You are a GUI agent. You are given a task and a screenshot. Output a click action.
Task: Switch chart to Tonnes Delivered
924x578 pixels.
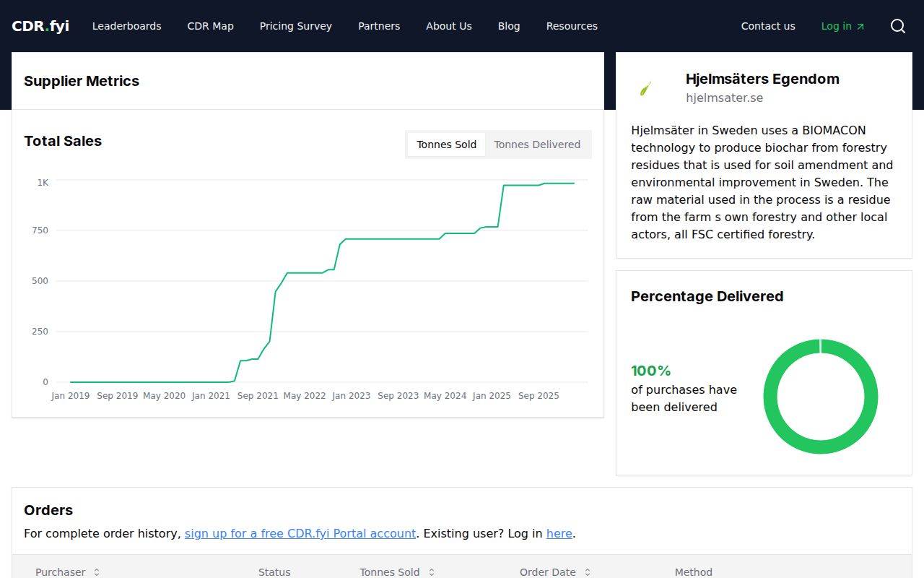click(x=537, y=144)
